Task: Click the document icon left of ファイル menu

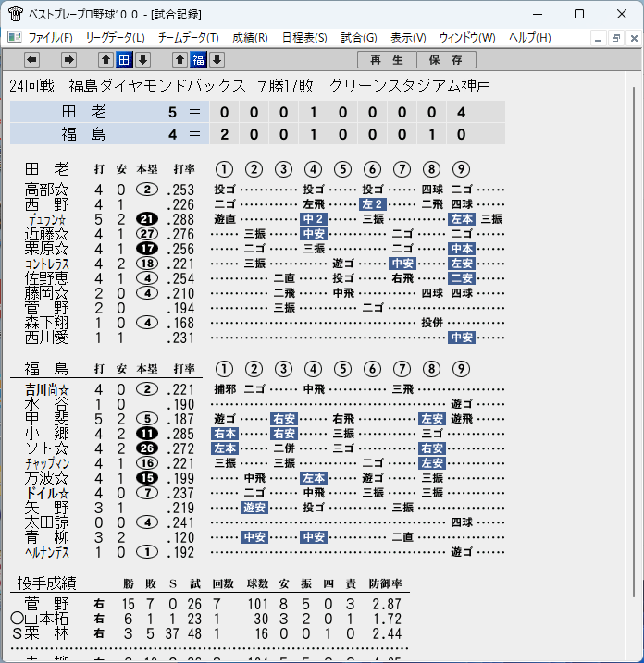Action: 15,37
